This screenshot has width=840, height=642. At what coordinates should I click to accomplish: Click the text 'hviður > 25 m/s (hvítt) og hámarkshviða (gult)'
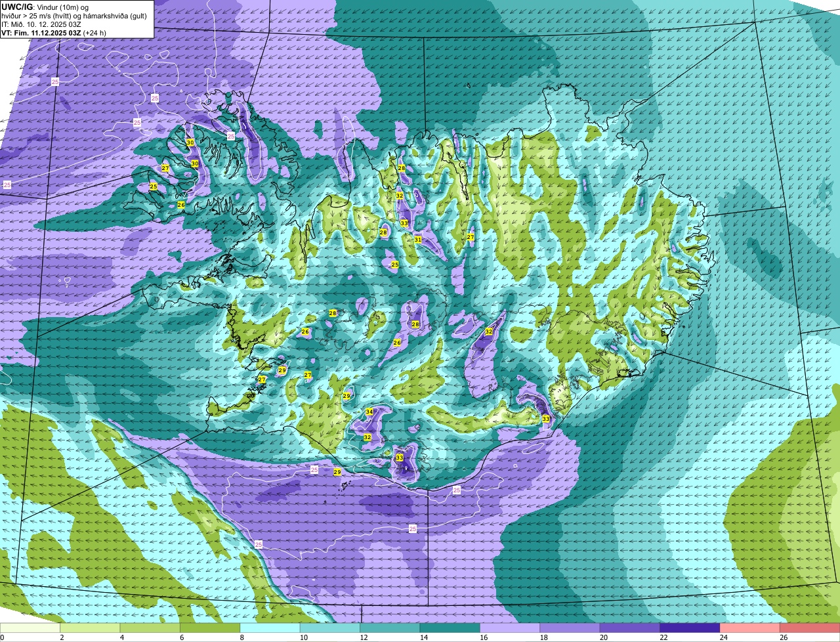pos(73,15)
